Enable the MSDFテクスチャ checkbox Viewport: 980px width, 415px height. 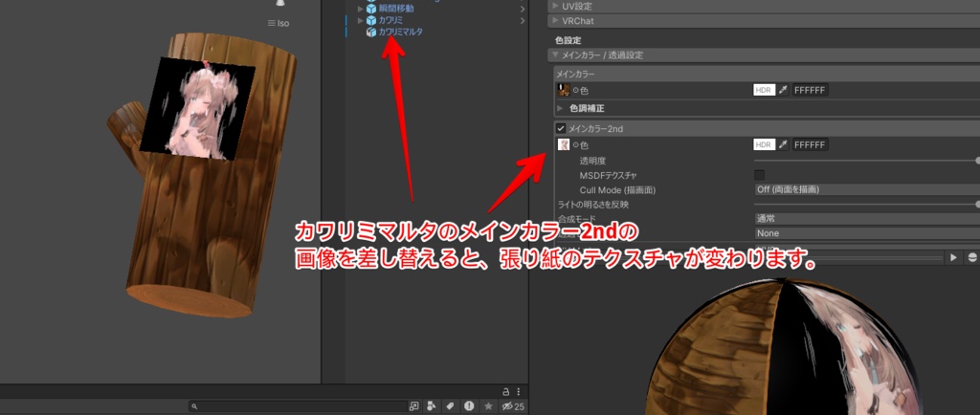[x=759, y=175]
